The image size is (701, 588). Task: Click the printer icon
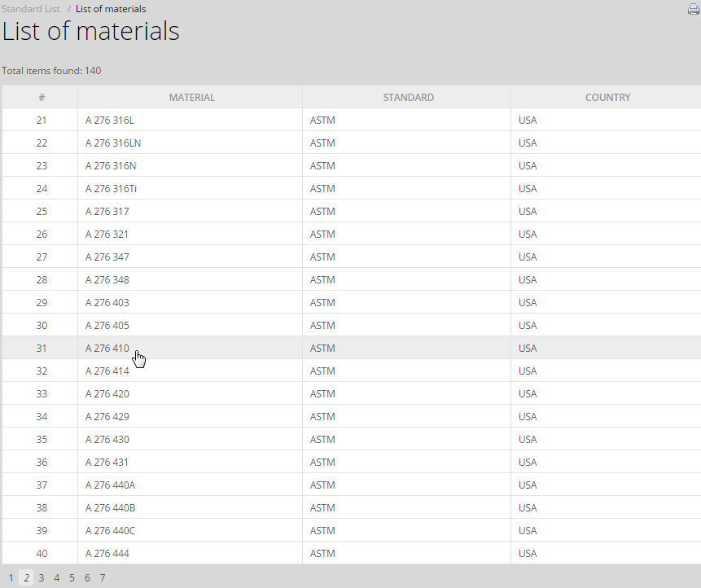pyautogui.click(x=694, y=8)
